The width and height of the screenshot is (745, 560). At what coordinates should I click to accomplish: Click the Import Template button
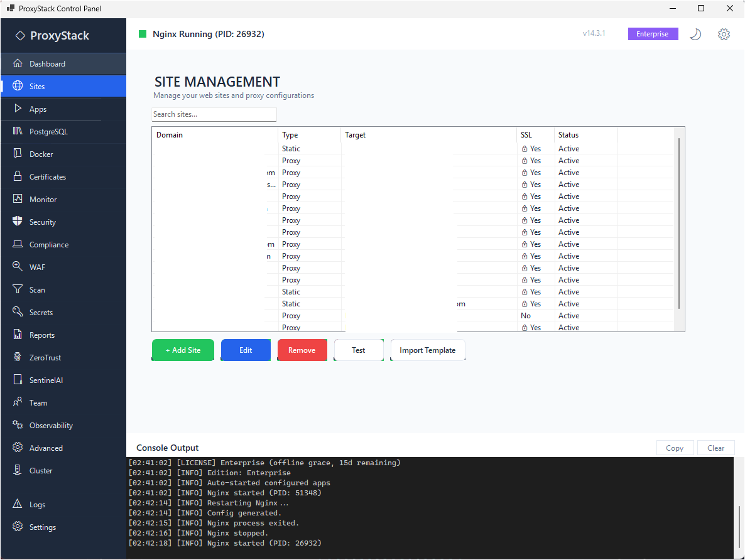pos(428,350)
